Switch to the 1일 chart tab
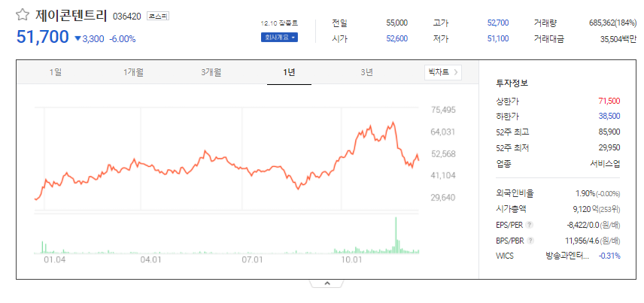This screenshot has height=303, width=644. [55, 73]
